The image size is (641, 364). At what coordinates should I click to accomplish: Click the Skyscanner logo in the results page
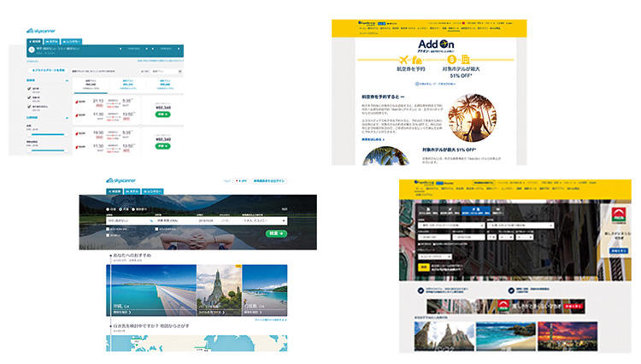(x=42, y=30)
